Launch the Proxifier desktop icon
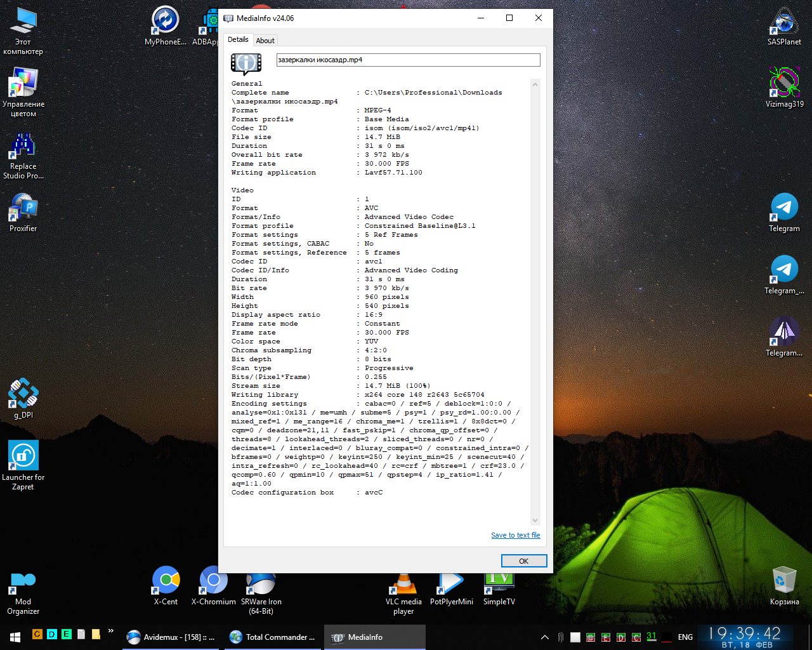 click(x=23, y=213)
